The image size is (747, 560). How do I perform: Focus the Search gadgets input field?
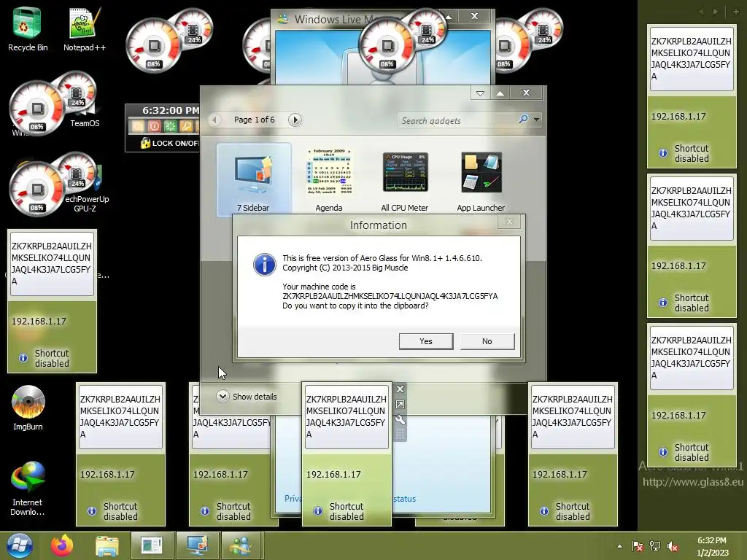tap(457, 120)
